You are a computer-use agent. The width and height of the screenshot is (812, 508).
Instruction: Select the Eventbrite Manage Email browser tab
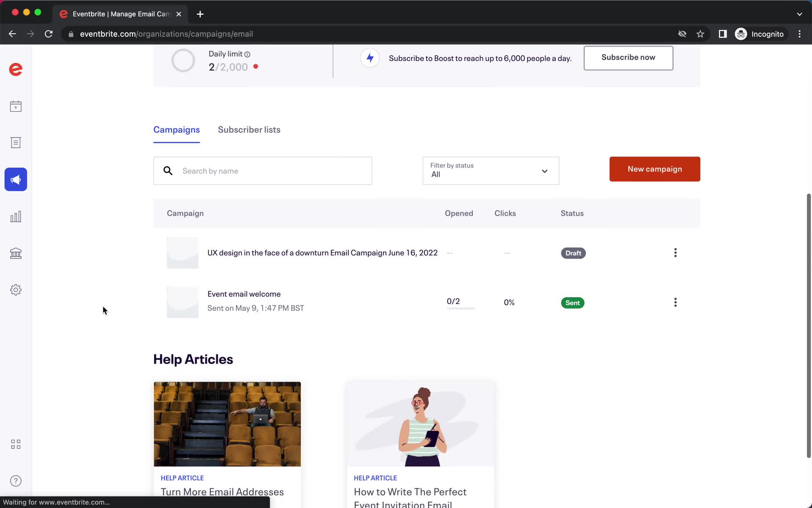click(x=121, y=14)
